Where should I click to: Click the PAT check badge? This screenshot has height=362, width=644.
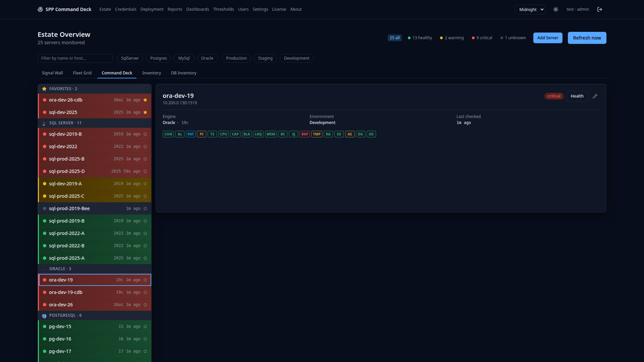191,134
